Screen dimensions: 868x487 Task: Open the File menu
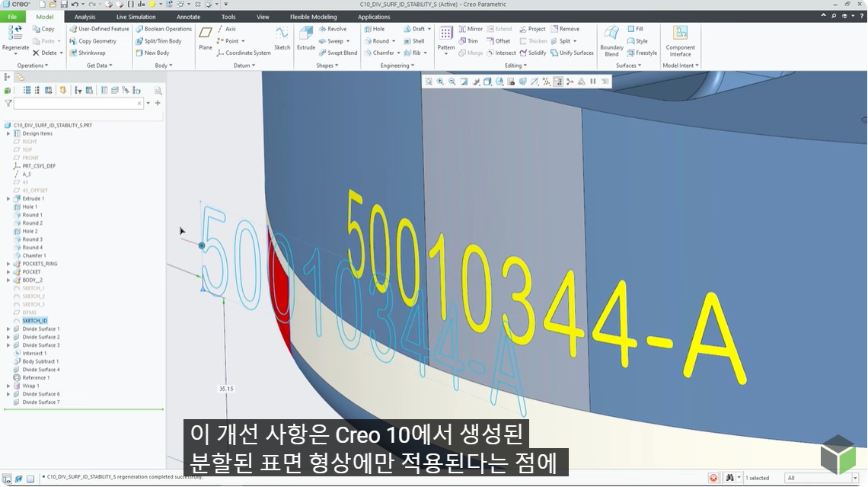click(x=12, y=17)
